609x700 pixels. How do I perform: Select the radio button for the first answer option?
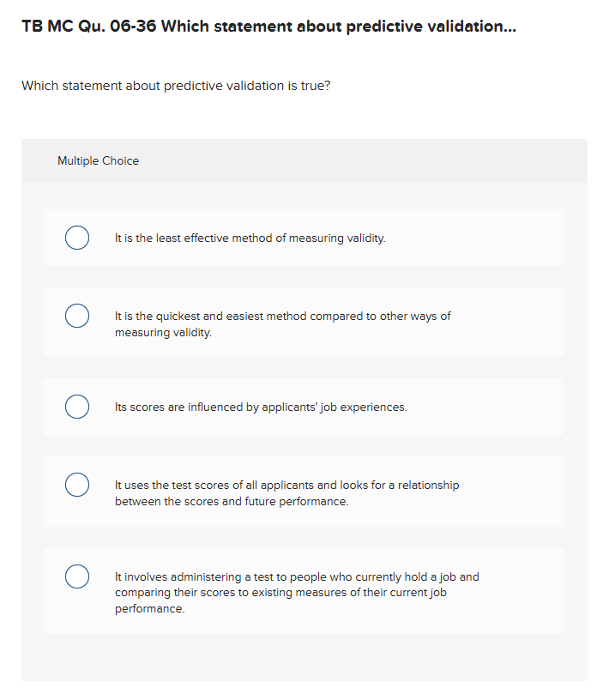77,238
